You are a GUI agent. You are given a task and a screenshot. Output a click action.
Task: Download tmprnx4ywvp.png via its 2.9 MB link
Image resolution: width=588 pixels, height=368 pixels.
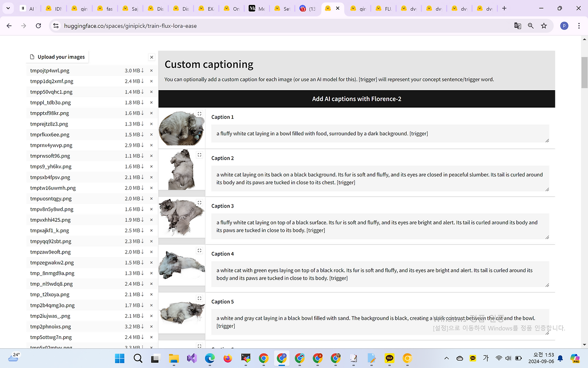coord(134,145)
